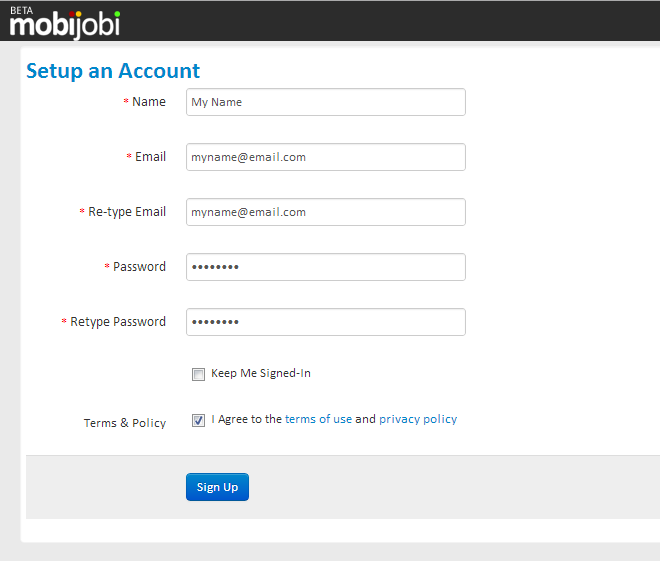The image size is (660, 561).
Task: Click the Re-type Email label
Action: [x=126, y=212]
